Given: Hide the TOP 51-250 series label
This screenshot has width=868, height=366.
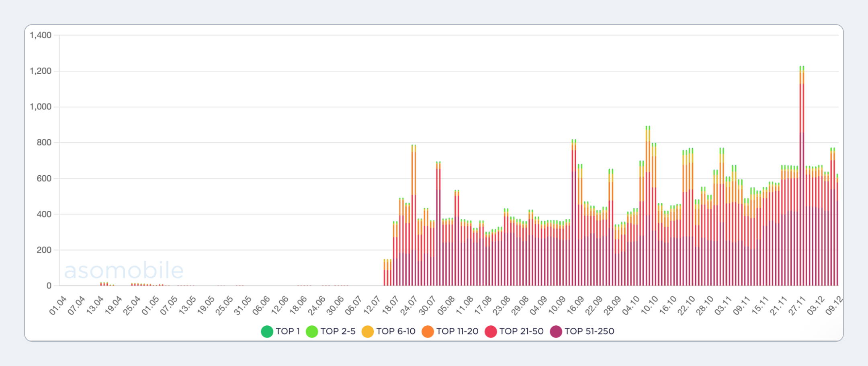Looking at the screenshot, I should click(x=590, y=331).
